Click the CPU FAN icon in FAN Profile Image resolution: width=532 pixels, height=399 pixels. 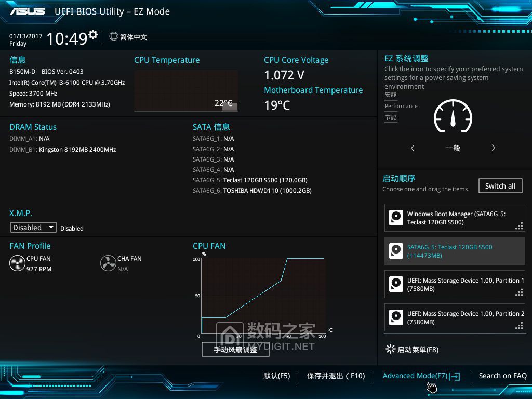click(17, 263)
